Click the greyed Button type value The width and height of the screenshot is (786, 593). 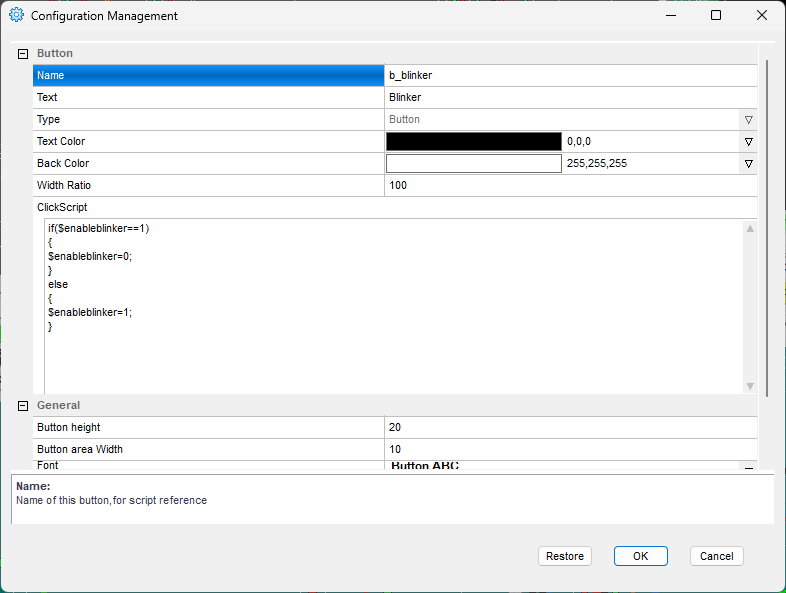pyautogui.click(x=404, y=120)
